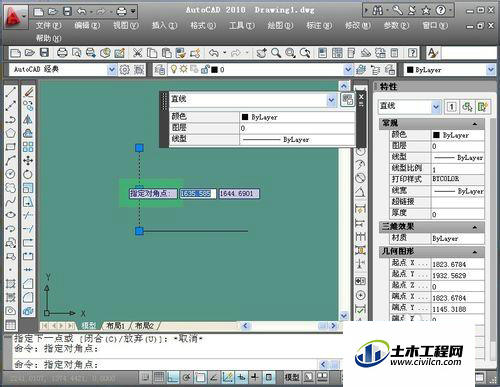
Task: Select the Erase modify tool
Action: click(x=28, y=92)
